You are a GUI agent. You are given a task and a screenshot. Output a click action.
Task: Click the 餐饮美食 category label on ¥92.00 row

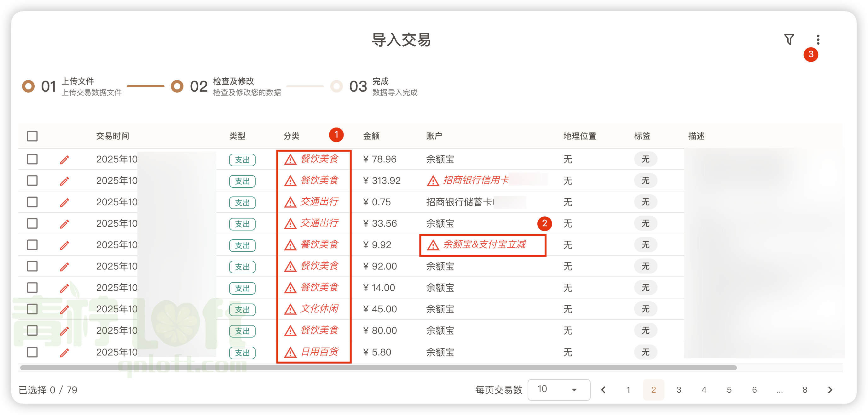(x=320, y=266)
